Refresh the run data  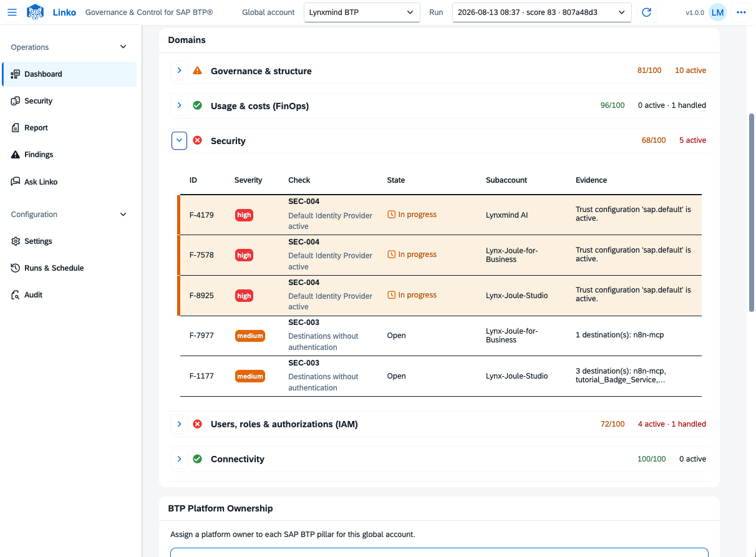coord(647,12)
